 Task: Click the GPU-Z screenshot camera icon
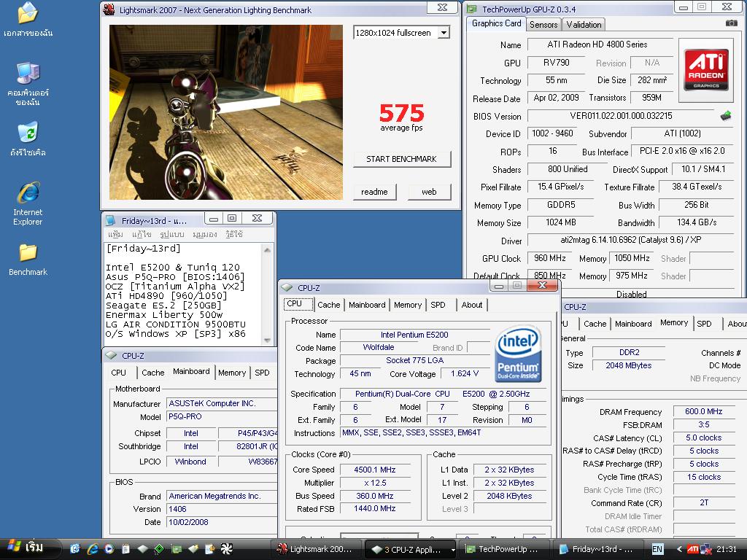click(x=731, y=23)
